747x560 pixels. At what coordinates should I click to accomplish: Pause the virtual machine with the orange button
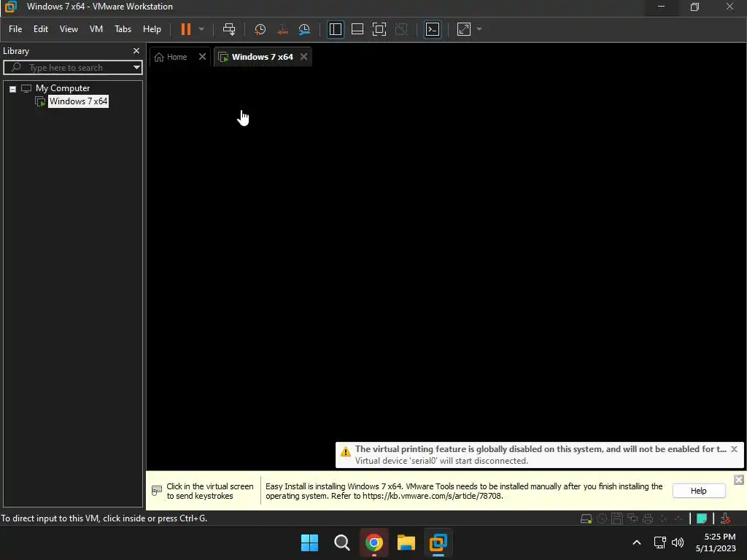[186, 29]
